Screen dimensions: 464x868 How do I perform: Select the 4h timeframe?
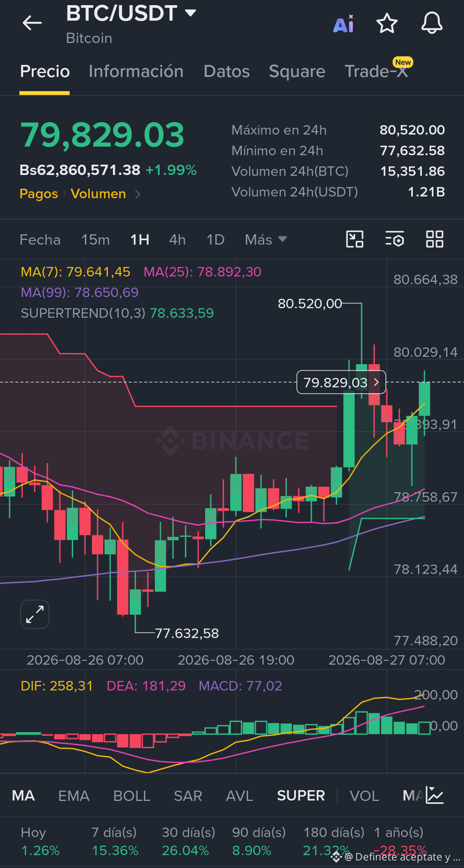(x=177, y=239)
